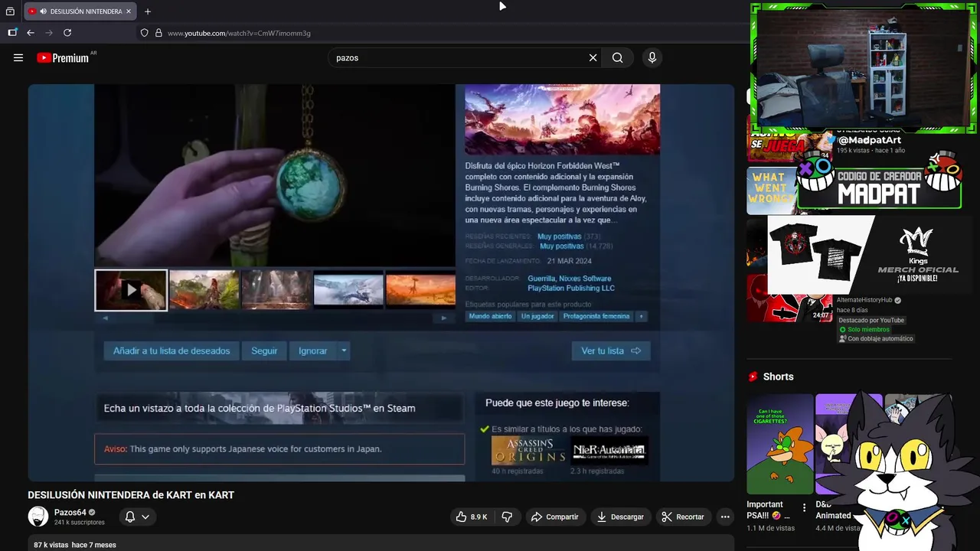Open a new browser tab with plus

point(148,11)
